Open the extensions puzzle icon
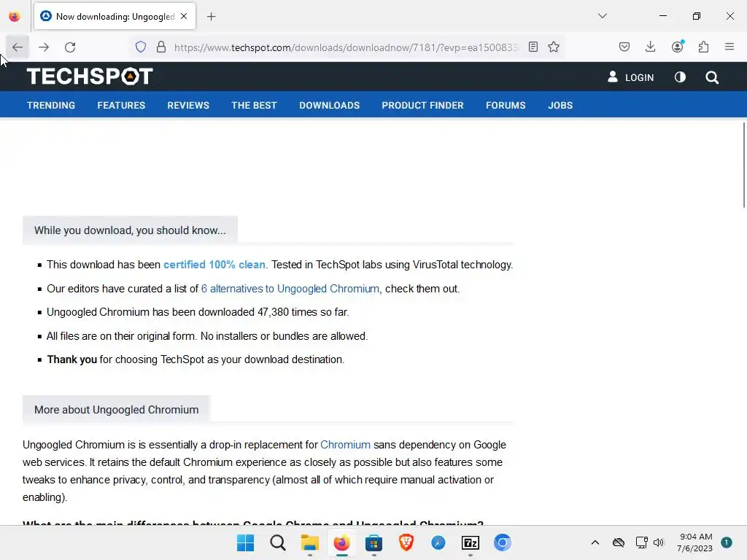 pos(704,47)
